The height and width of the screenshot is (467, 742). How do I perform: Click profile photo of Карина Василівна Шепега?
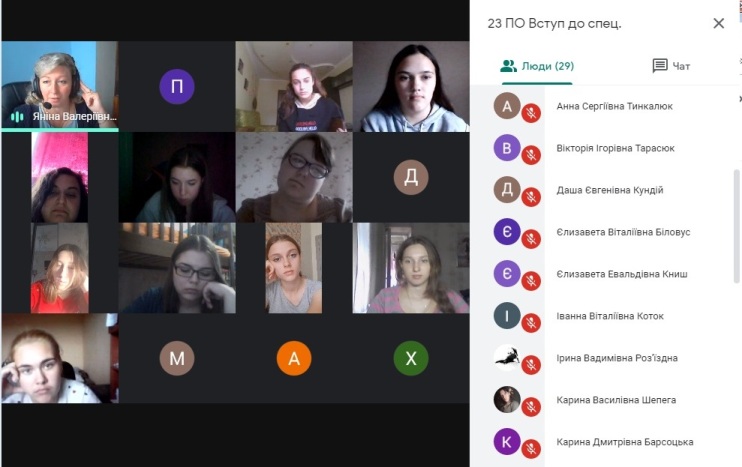coord(507,399)
